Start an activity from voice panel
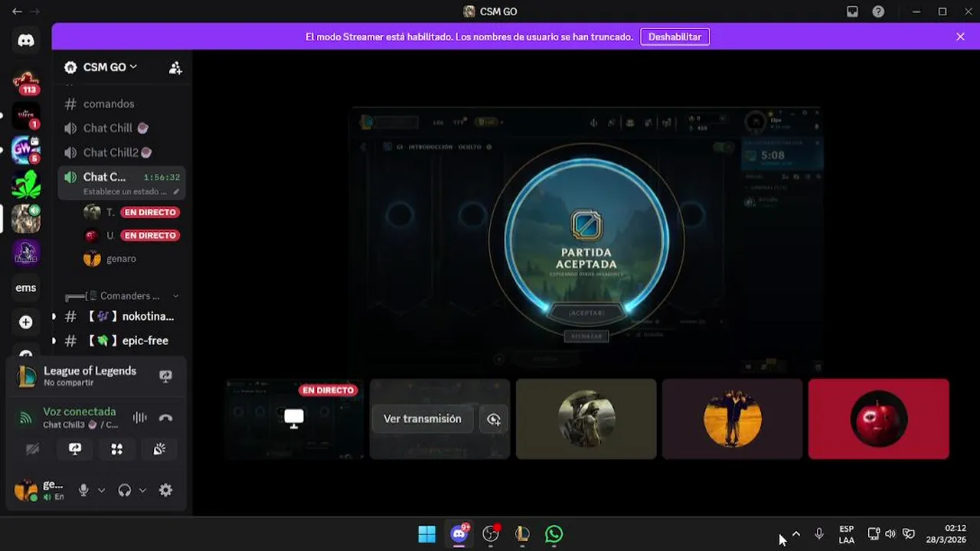980x551 pixels. point(117,449)
